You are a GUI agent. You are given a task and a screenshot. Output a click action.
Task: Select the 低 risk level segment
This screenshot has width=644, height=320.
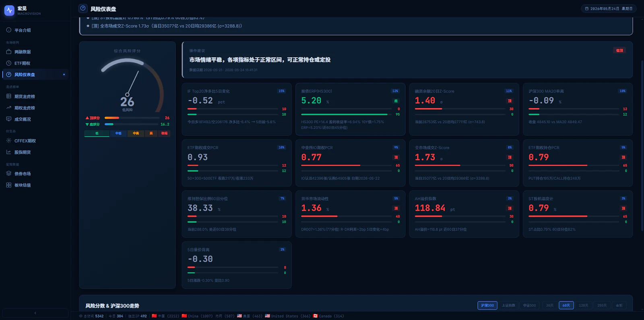coord(97,133)
